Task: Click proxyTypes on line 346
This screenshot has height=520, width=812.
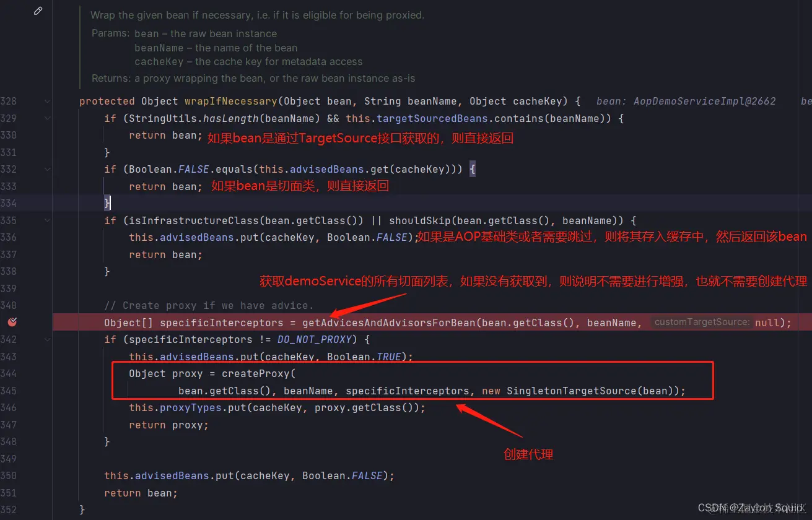Action: [x=190, y=407]
